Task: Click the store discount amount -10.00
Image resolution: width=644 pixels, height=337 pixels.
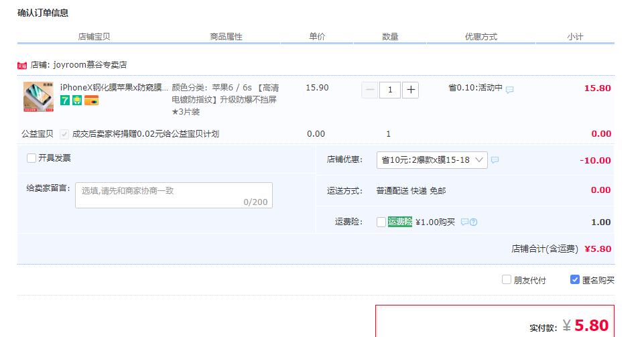Action: (595, 161)
